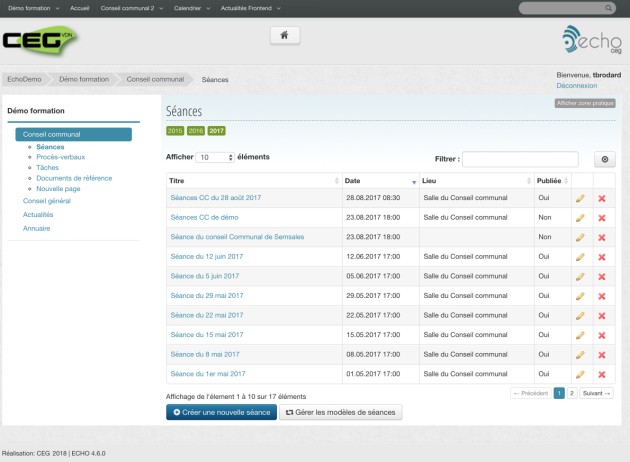The width and height of the screenshot is (630, 462).
Task: Open Accueil in top menu
Action: [80, 8]
